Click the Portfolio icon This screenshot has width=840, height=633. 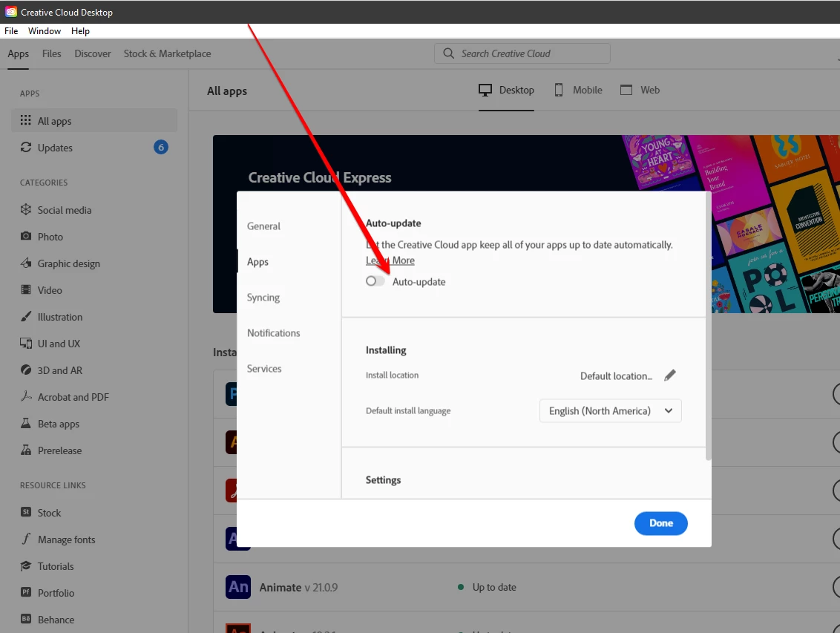pos(25,592)
